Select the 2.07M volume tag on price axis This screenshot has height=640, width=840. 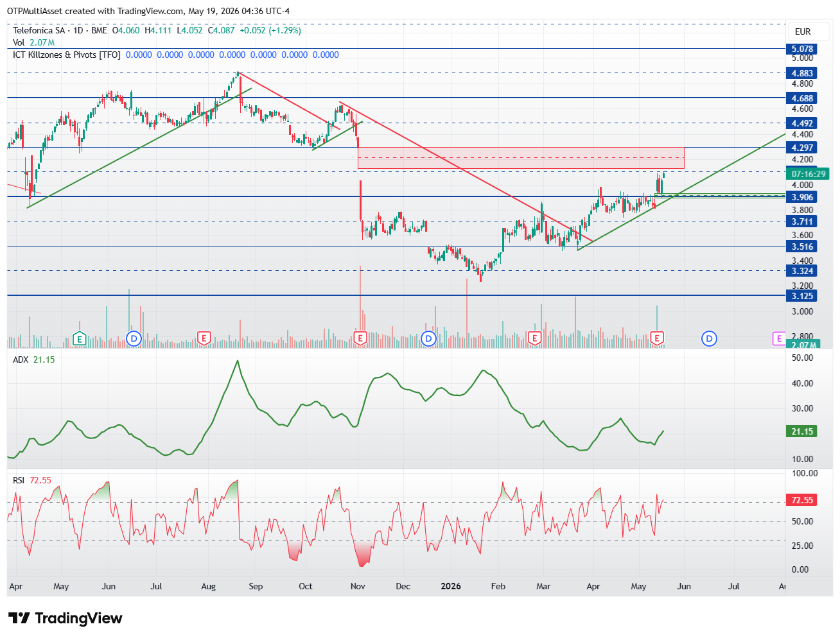803,345
